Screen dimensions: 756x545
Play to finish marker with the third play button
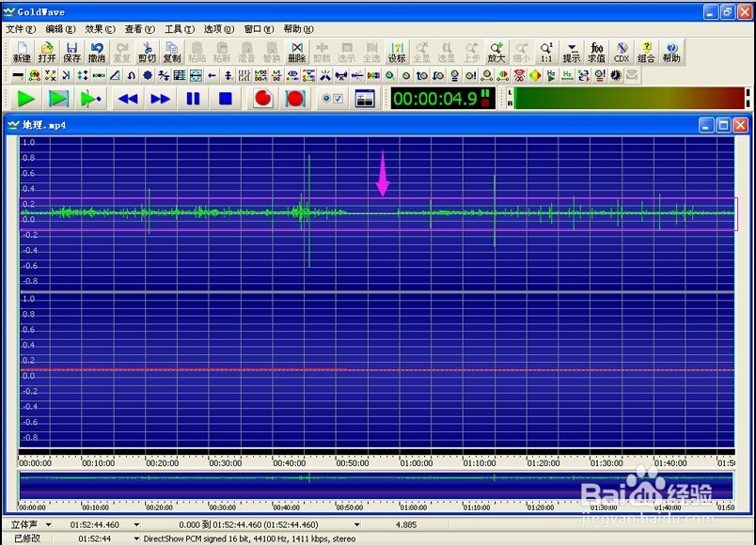point(90,99)
